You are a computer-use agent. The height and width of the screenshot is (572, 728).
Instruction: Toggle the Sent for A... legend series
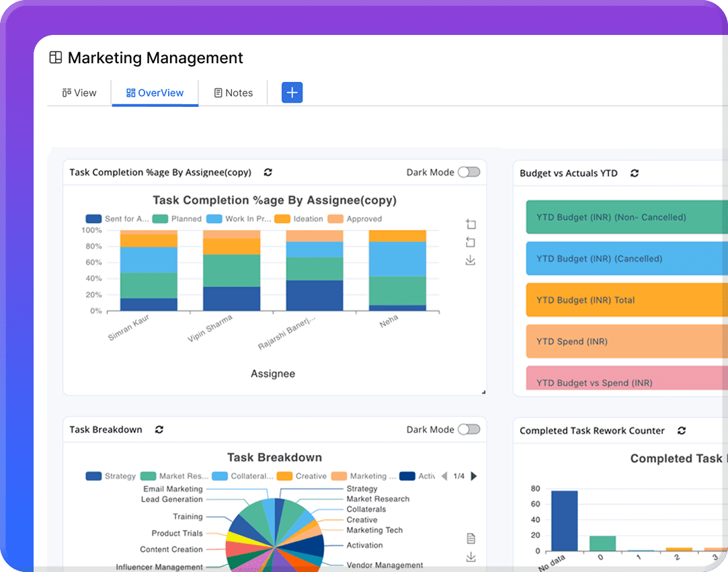coord(118,218)
